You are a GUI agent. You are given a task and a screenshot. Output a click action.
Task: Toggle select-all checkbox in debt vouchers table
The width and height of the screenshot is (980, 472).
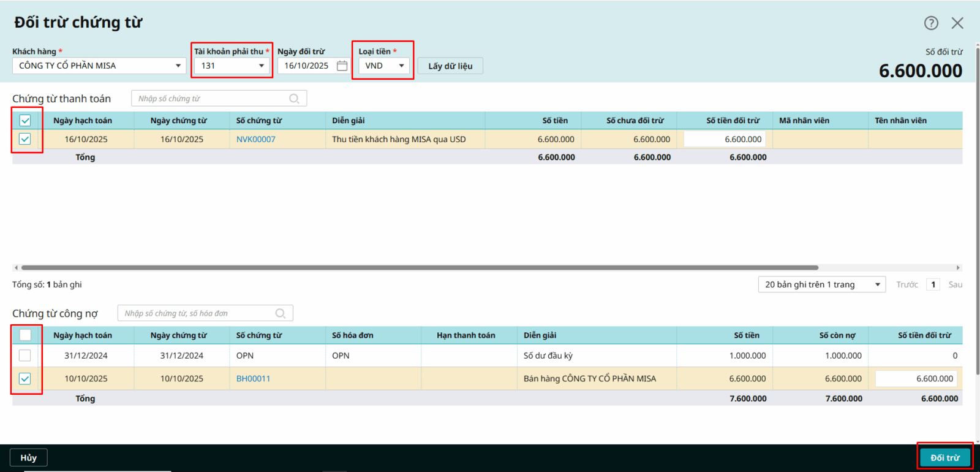tap(25, 335)
